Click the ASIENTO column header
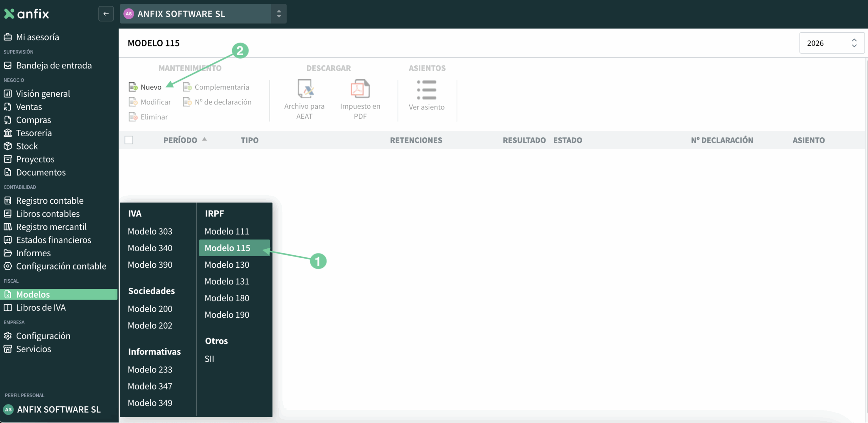This screenshot has height=423, width=868. pos(809,140)
